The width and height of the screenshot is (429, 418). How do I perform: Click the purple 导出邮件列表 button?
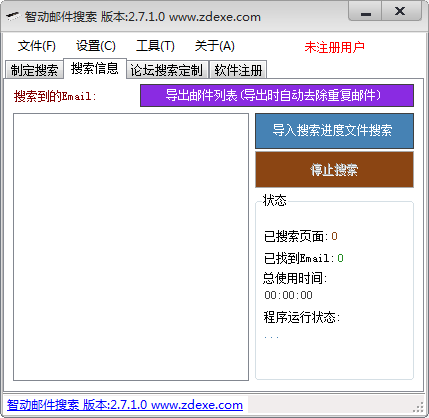[x=277, y=96]
